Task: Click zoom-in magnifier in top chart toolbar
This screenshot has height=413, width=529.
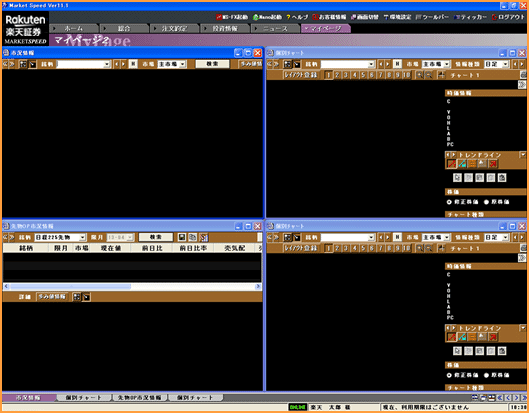Action: click(x=419, y=75)
